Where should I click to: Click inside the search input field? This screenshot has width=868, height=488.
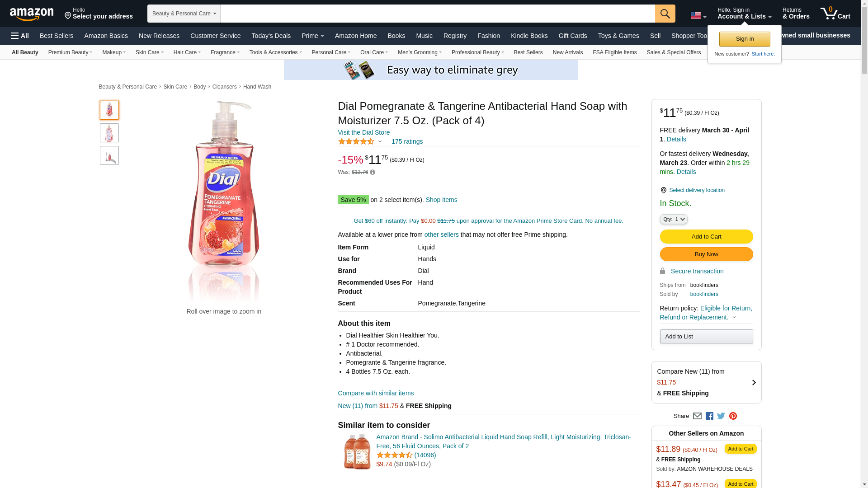[438, 14]
